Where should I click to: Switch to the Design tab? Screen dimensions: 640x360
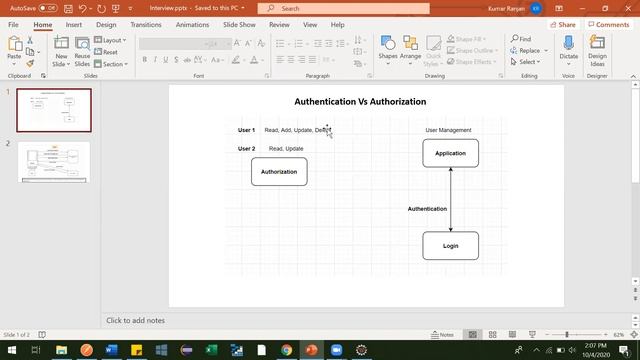pyautogui.click(x=106, y=25)
